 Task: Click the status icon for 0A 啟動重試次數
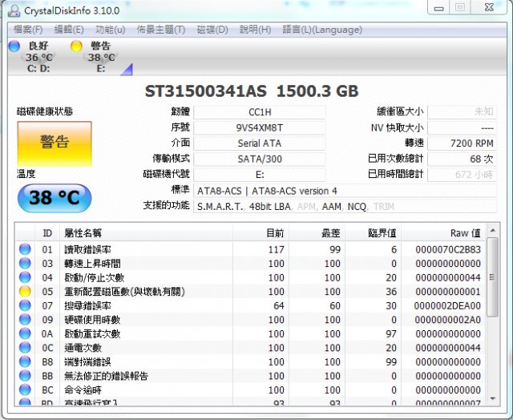[25, 333]
